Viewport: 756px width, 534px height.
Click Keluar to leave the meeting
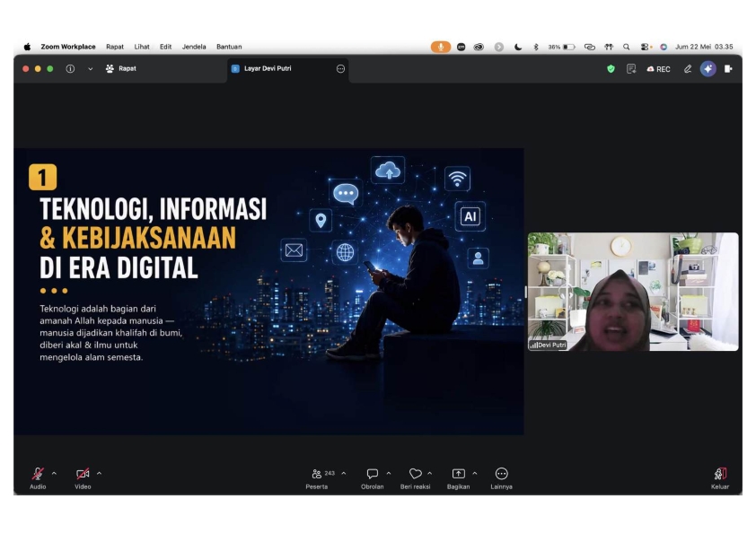coord(720,478)
